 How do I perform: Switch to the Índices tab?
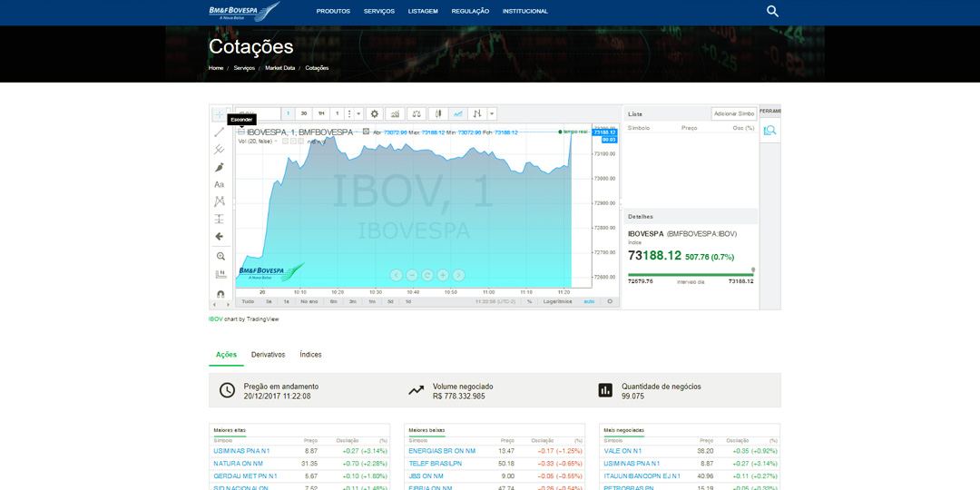tap(310, 355)
